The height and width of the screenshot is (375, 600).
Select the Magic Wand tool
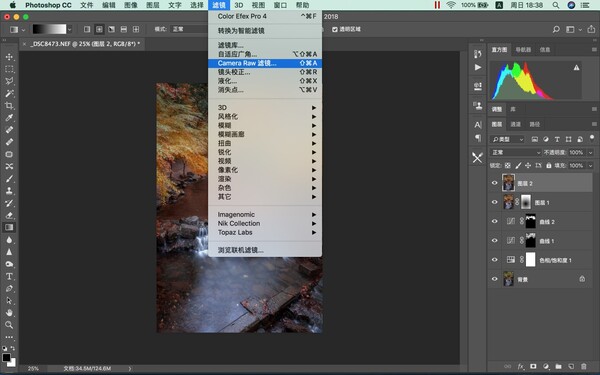click(x=9, y=93)
